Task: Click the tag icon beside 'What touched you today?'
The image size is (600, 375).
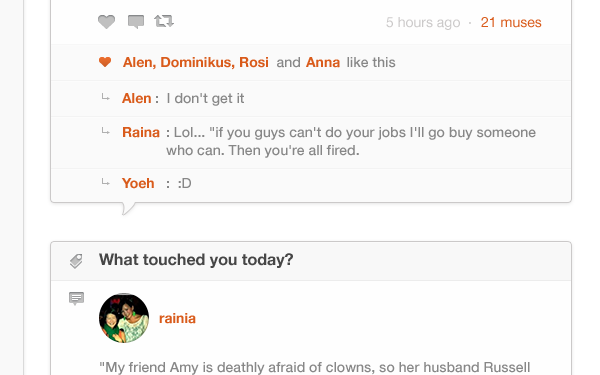Action: click(x=76, y=261)
